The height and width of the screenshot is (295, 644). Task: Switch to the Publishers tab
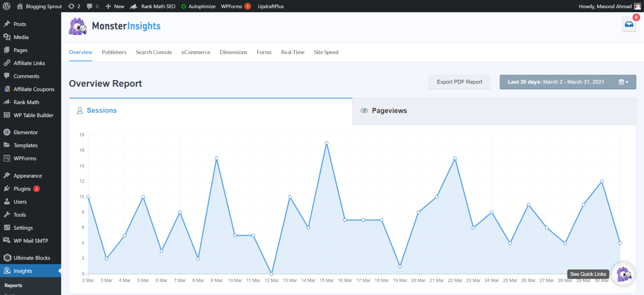pos(114,52)
